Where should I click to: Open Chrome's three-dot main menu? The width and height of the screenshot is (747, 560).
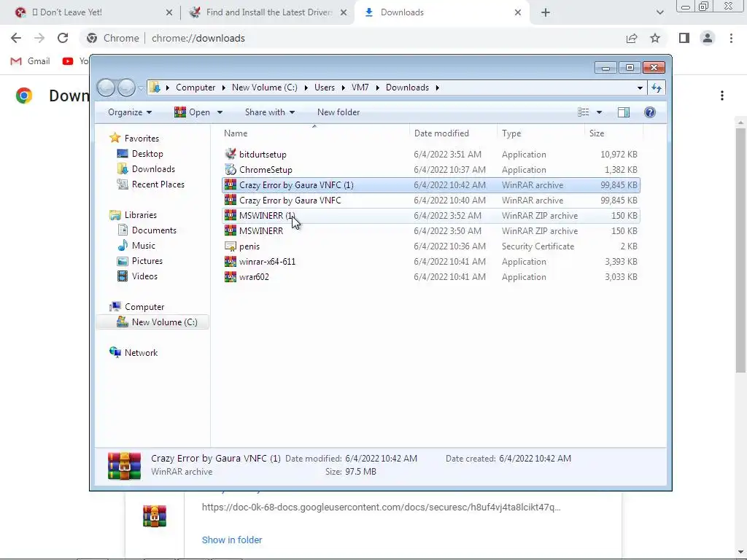pyautogui.click(x=731, y=38)
